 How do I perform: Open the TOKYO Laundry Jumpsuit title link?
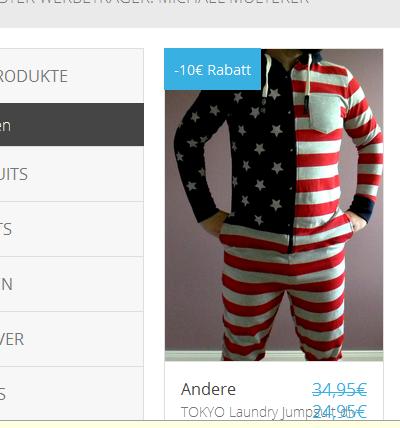pyautogui.click(x=247, y=412)
